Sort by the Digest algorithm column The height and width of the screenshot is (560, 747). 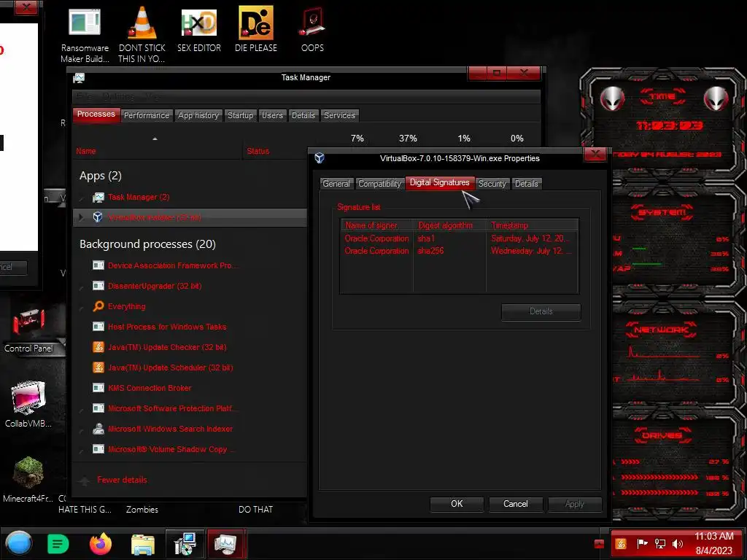[449, 225]
